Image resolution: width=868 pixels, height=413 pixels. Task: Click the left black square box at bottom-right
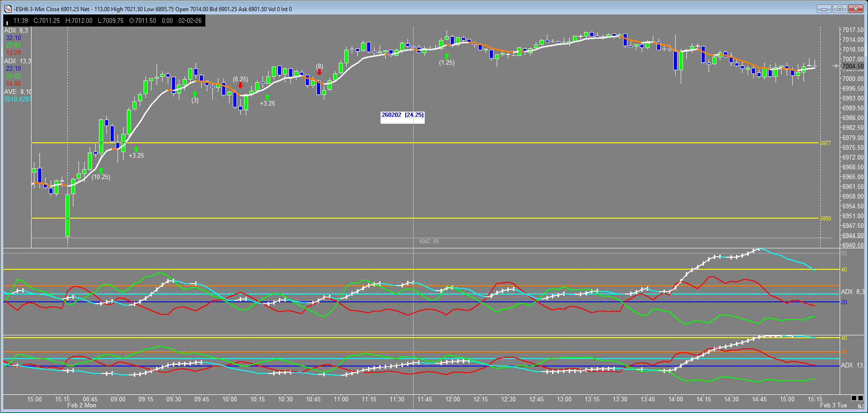tap(854, 398)
